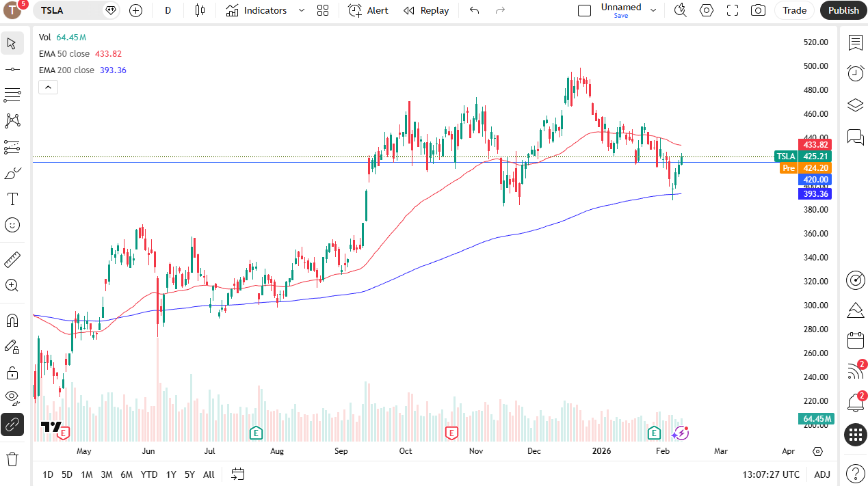Screen dimensions: 868x486
Task: Set range to 6M
Action: pos(127,474)
